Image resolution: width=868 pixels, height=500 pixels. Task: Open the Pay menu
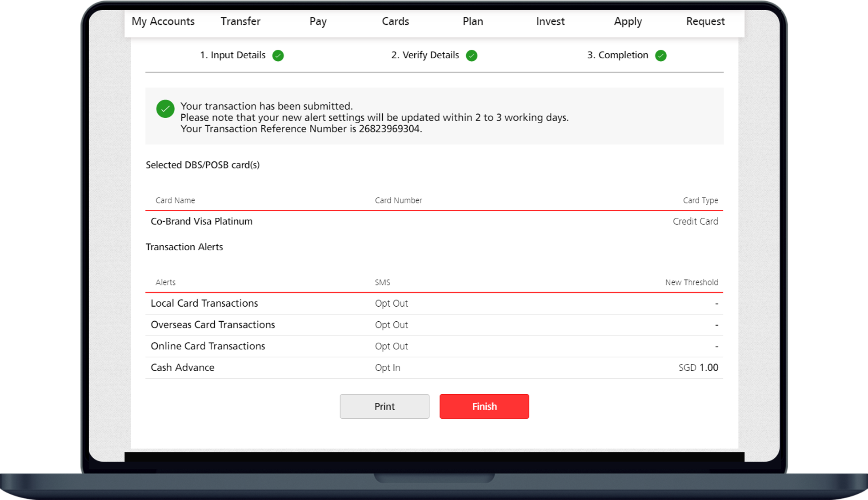318,21
